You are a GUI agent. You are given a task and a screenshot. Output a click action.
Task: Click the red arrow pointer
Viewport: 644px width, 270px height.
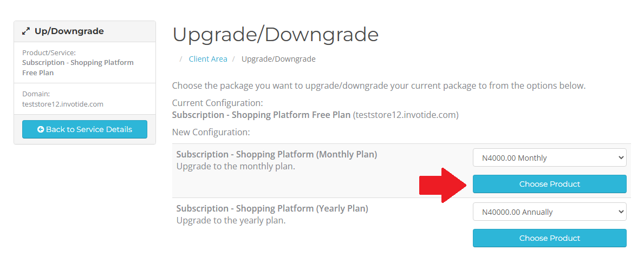point(443,185)
